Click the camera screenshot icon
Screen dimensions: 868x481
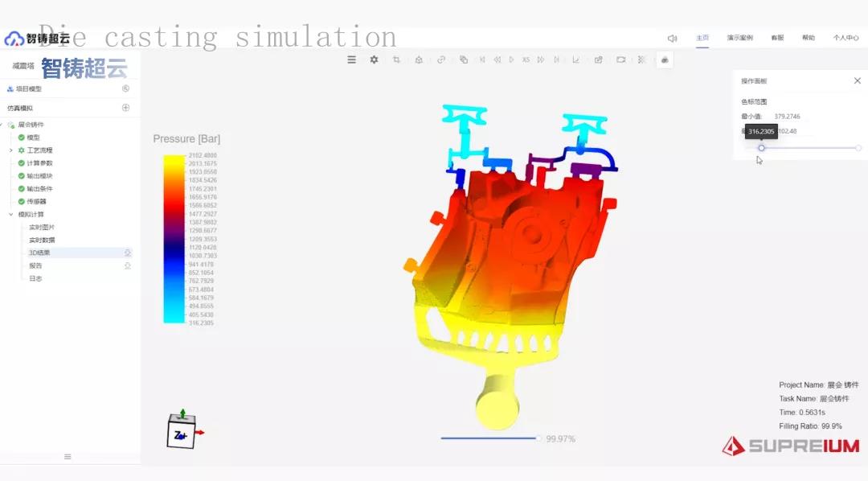[620, 60]
